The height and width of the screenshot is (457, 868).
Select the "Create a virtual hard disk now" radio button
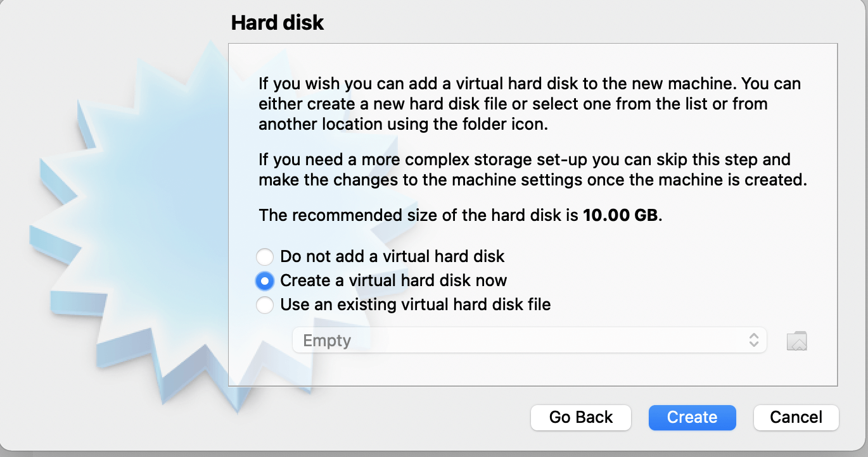tap(265, 280)
